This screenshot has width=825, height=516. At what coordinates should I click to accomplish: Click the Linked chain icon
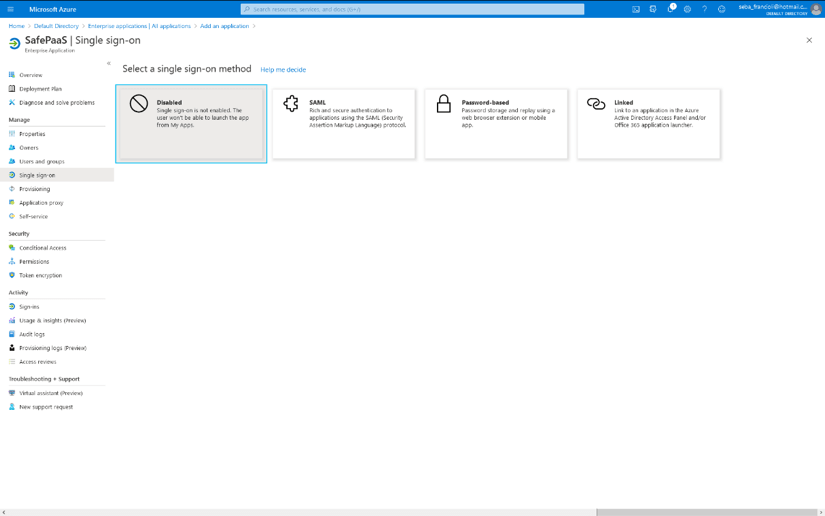pos(596,104)
